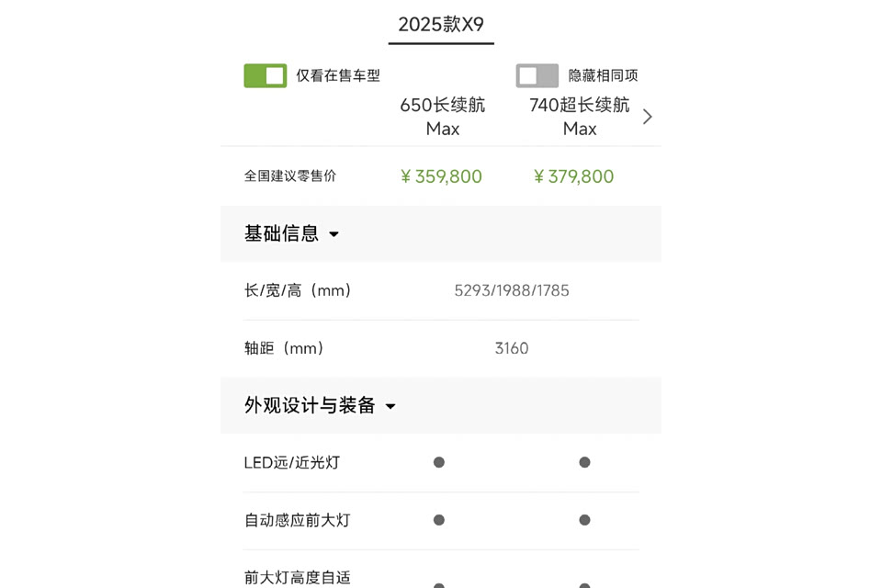Click the 长/宽/高 dimensions value 5293/1988/1785
Image resolution: width=882 pixels, height=588 pixels.
click(512, 290)
